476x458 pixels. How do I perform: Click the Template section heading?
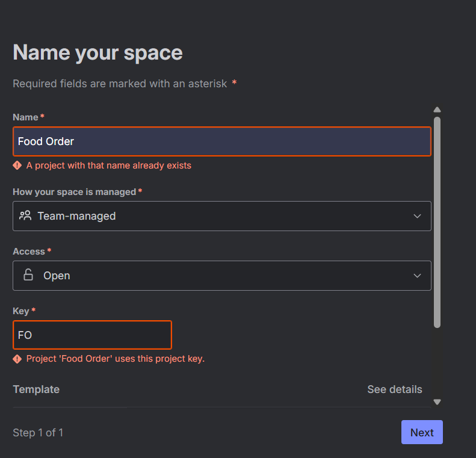pos(36,389)
